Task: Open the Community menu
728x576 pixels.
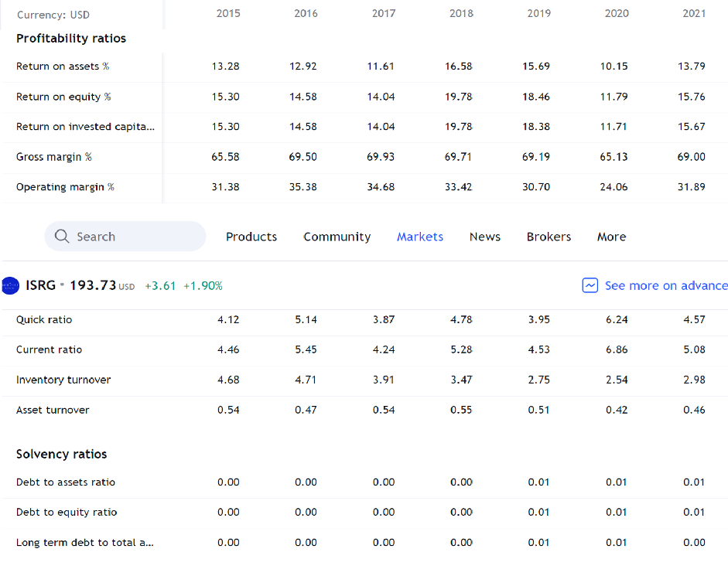Action: 337,237
